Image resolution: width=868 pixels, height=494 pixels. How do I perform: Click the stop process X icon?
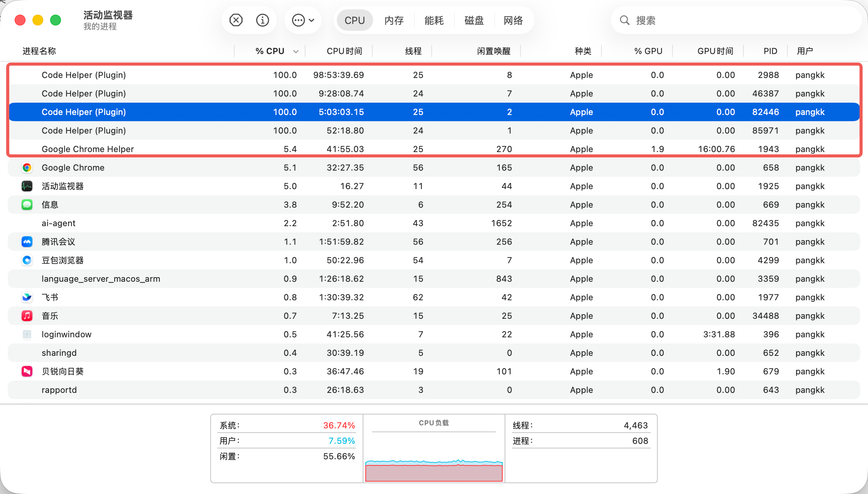236,20
